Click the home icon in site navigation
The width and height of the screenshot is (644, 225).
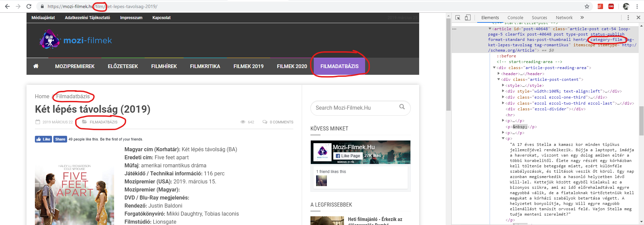(x=36, y=66)
